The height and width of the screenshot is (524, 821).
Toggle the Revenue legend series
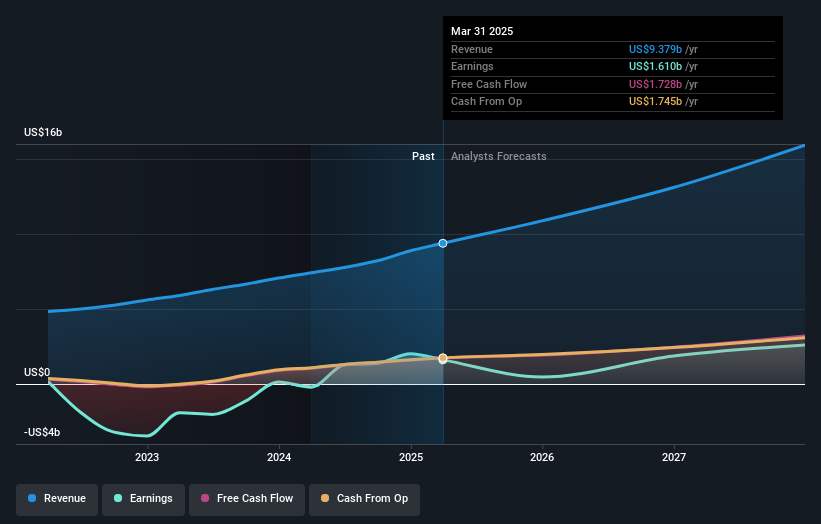[x=57, y=499]
